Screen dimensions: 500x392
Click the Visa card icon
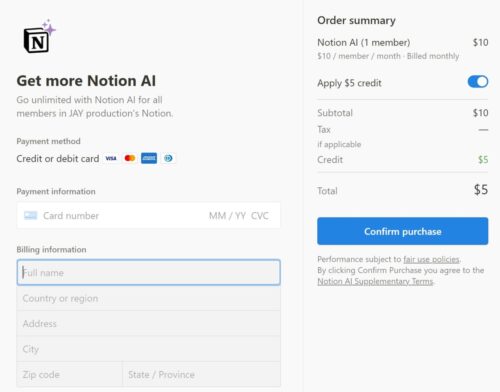coord(111,158)
